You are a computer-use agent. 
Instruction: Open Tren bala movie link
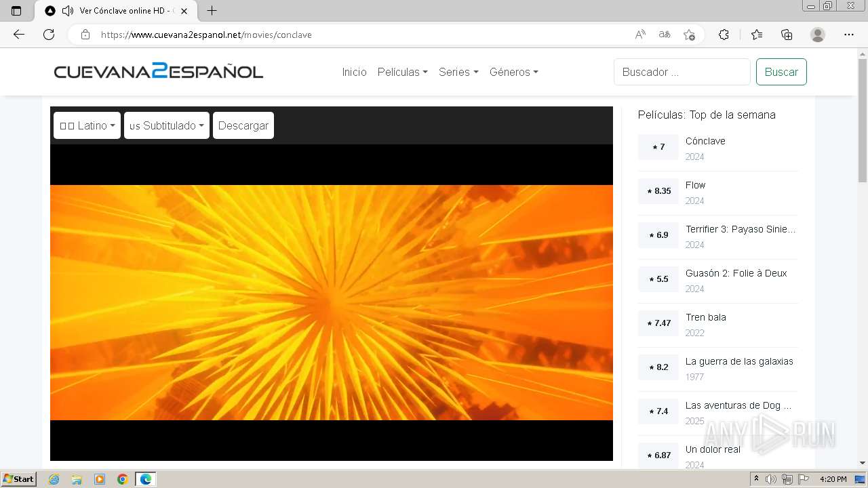pos(705,317)
